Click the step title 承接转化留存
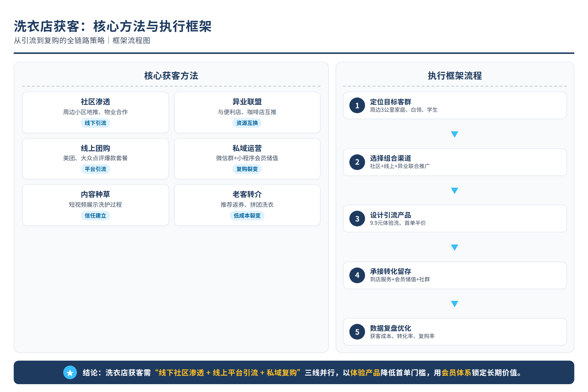The image size is (588, 392). [x=391, y=271]
